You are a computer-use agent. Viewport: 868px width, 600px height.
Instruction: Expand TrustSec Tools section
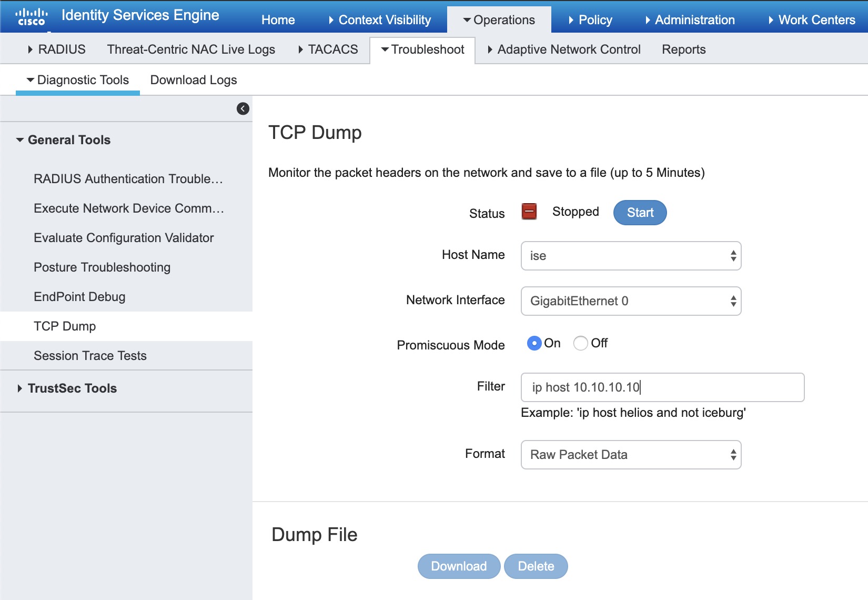(72, 388)
